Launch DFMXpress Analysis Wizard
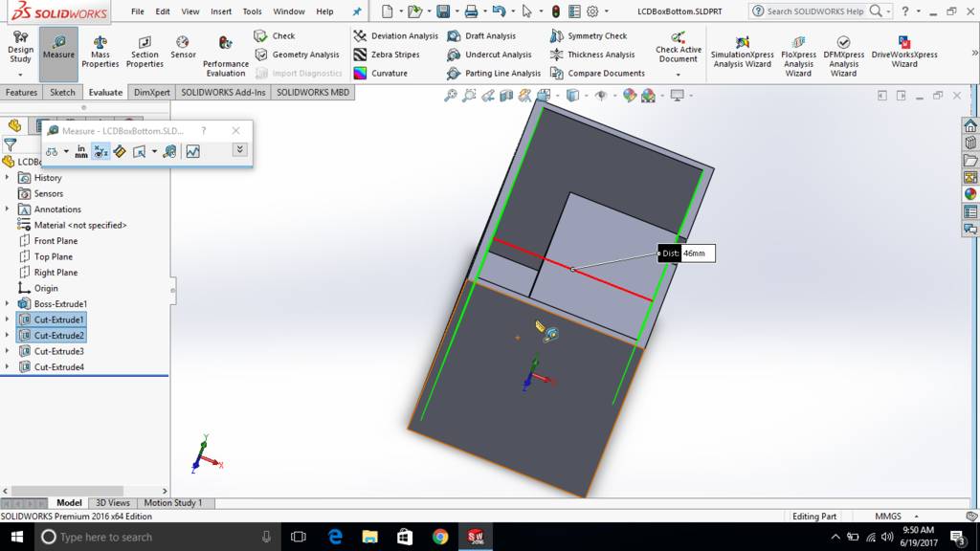 coord(843,56)
